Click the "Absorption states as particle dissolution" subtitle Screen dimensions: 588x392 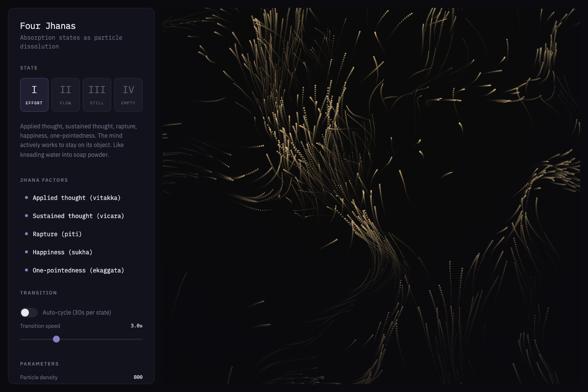[x=71, y=42]
